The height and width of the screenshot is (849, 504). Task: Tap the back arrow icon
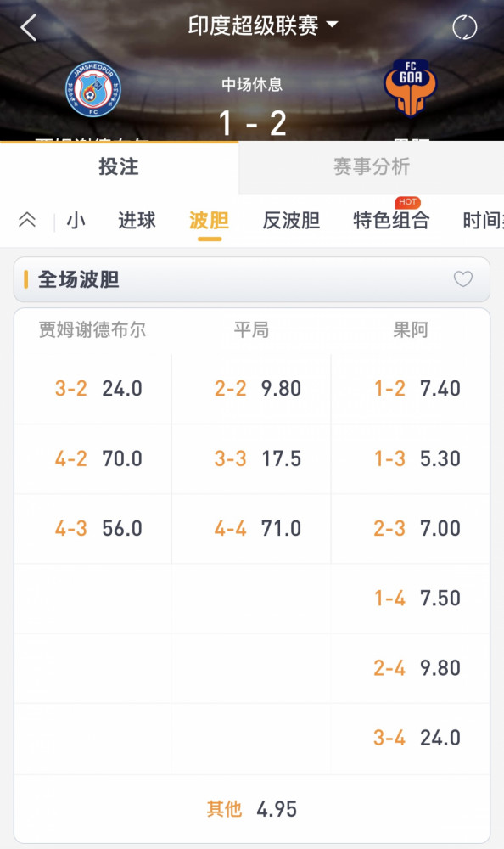coord(29,26)
